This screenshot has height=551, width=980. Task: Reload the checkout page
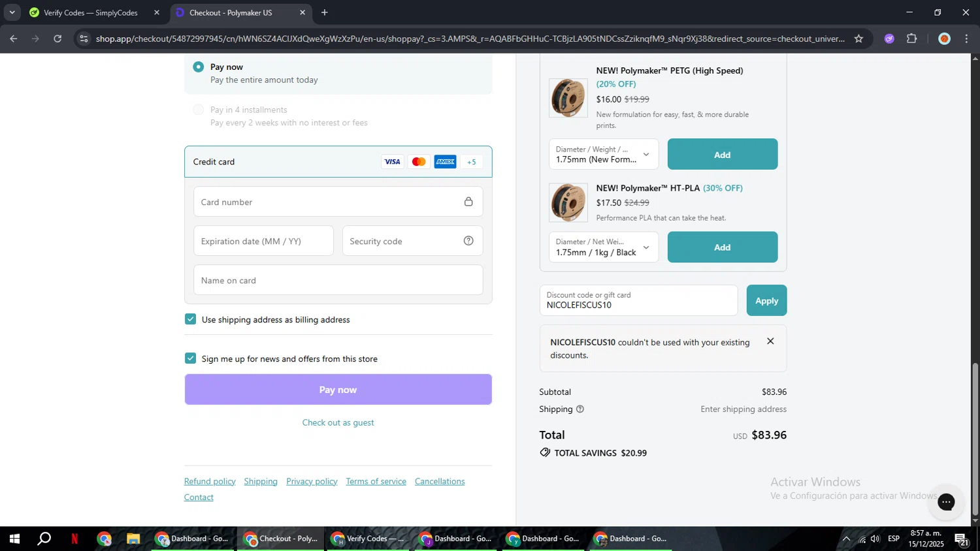(57, 39)
